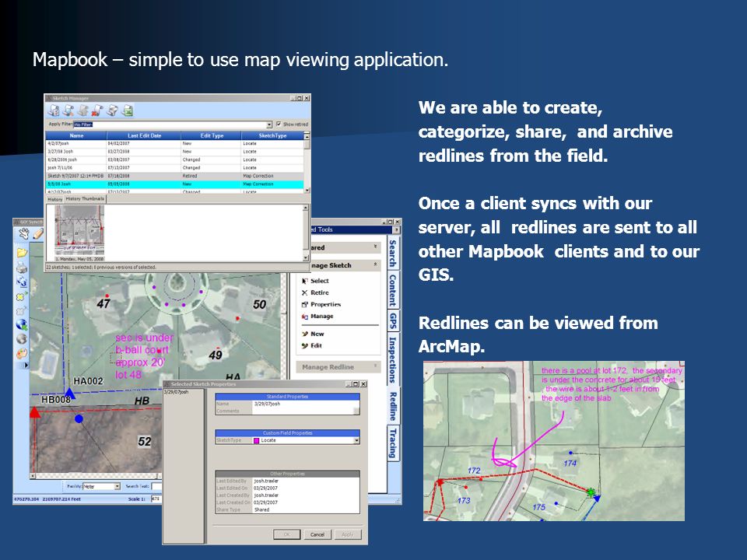Screen dimensions: 747x560
Task: Collapse the Manage Sketch section
Action: (x=375, y=264)
